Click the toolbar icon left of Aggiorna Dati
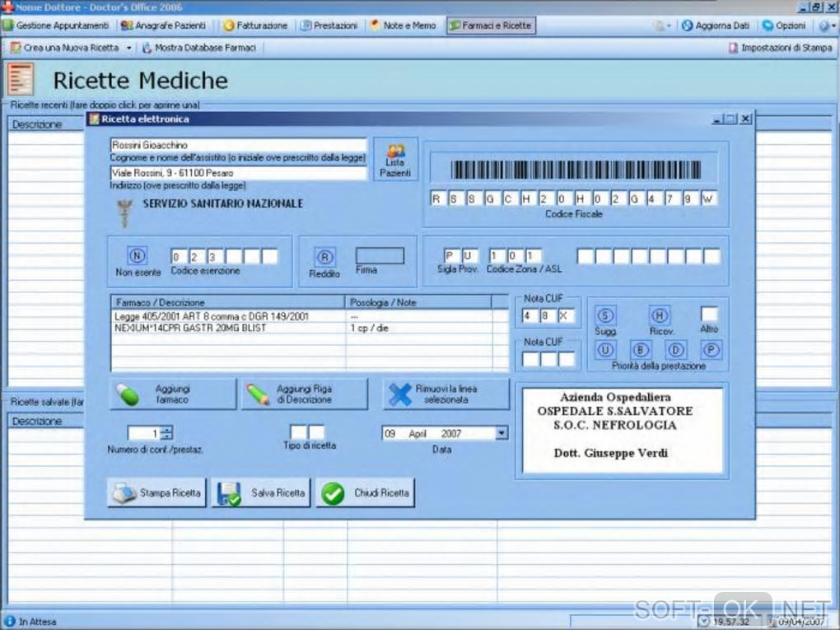This screenshot has height=630, width=840. point(660,26)
